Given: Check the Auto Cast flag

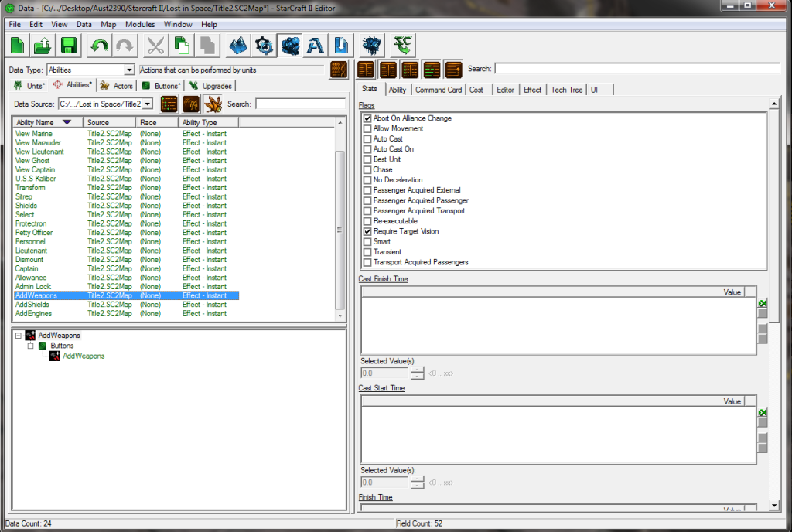Looking at the screenshot, I should pyautogui.click(x=367, y=139).
